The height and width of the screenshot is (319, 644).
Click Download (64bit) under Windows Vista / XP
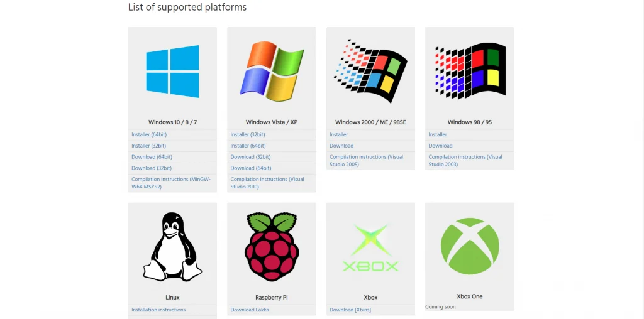(x=251, y=168)
